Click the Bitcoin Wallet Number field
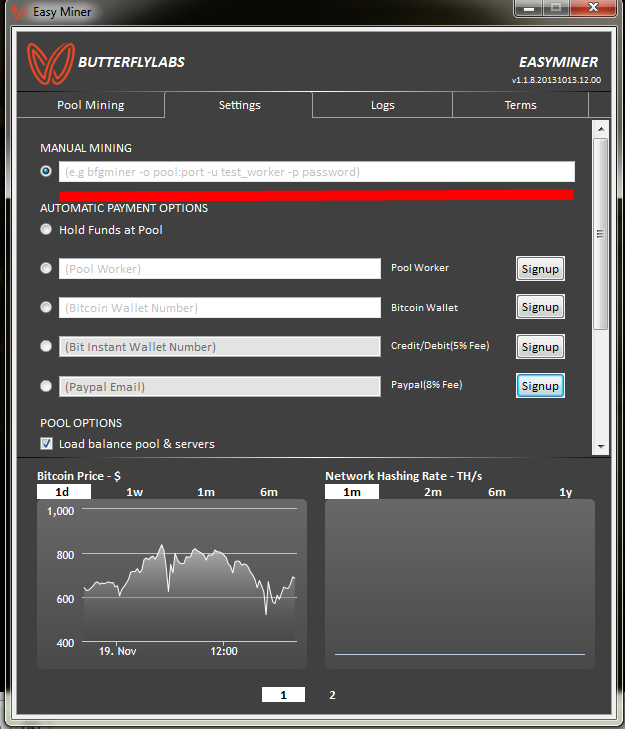This screenshot has height=729, width=625. tap(219, 308)
